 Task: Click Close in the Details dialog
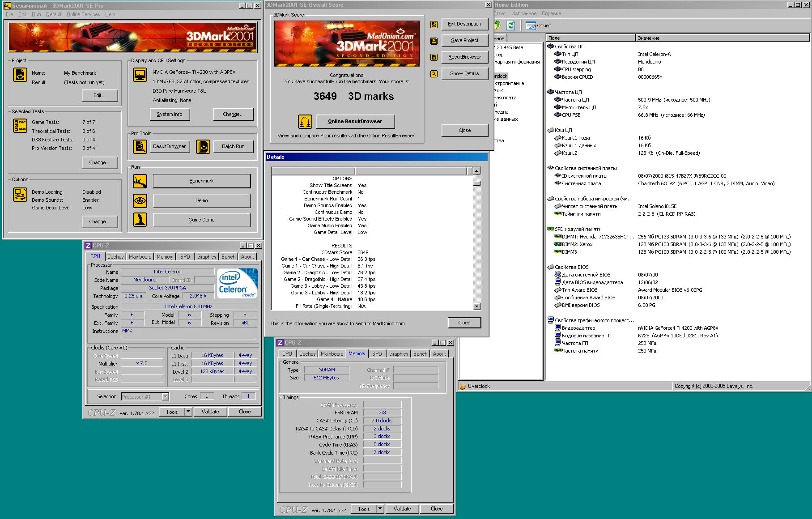[x=464, y=323]
